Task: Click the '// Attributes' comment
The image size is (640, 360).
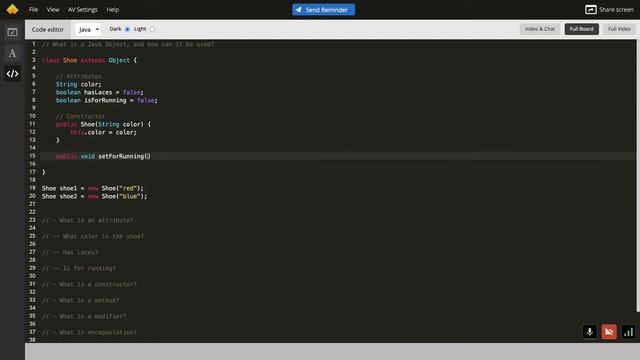Action: coord(79,76)
